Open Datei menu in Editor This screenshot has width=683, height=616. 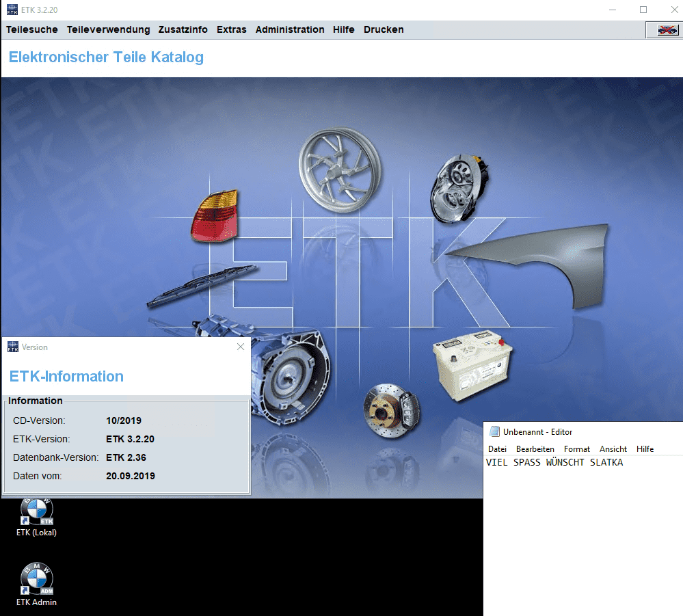[x=497, y=448]
